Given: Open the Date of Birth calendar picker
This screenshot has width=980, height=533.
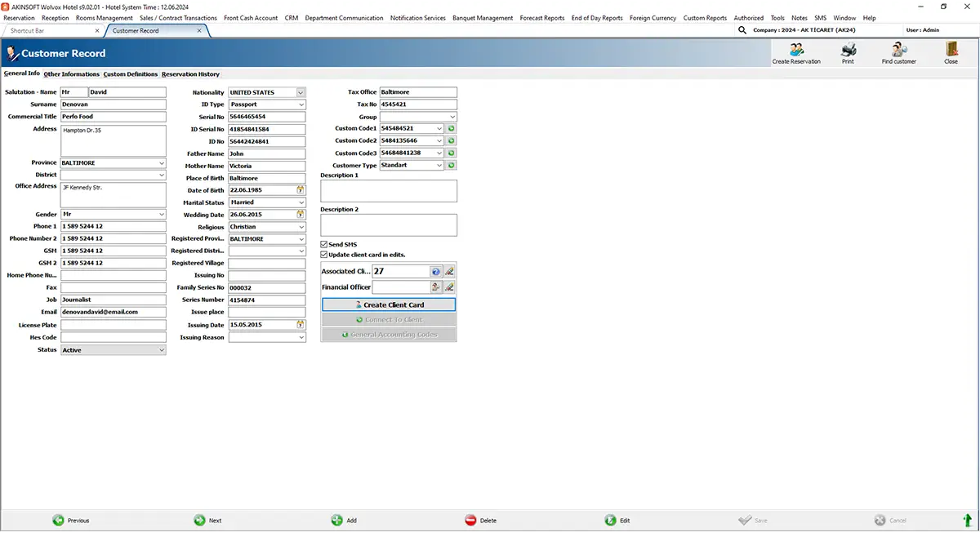Looking at the screenshot, I should click(x=301, y=190).
